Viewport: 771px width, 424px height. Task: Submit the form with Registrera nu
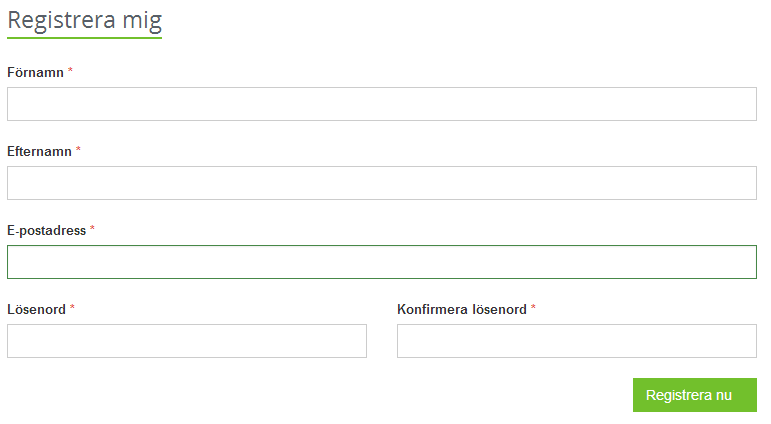[694, 395]
